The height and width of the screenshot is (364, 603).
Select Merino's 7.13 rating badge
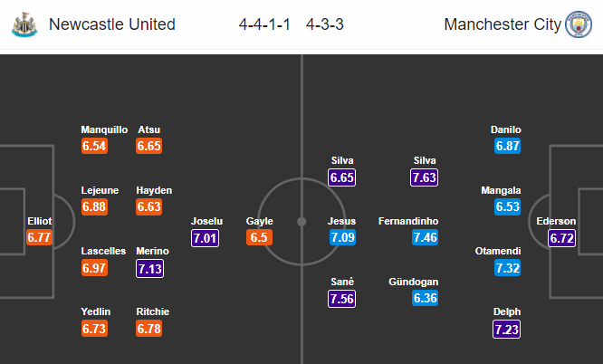(150, 268)
